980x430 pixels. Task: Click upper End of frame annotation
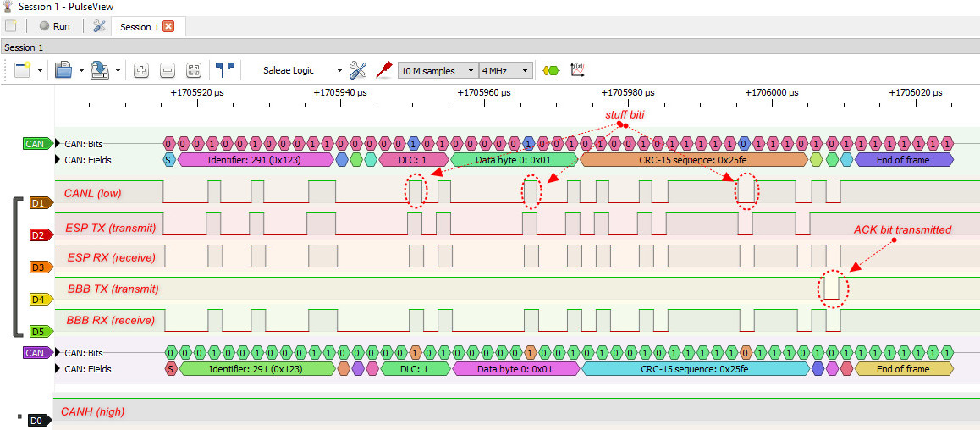pyautogui.click(x=903, y=160)
